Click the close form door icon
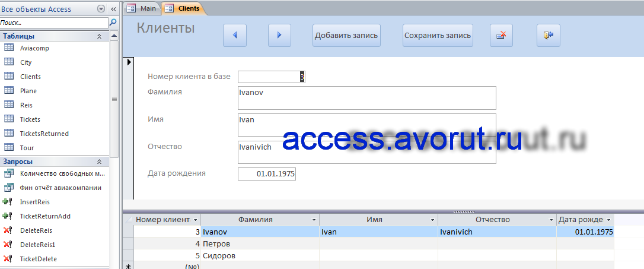 point(549,36)
